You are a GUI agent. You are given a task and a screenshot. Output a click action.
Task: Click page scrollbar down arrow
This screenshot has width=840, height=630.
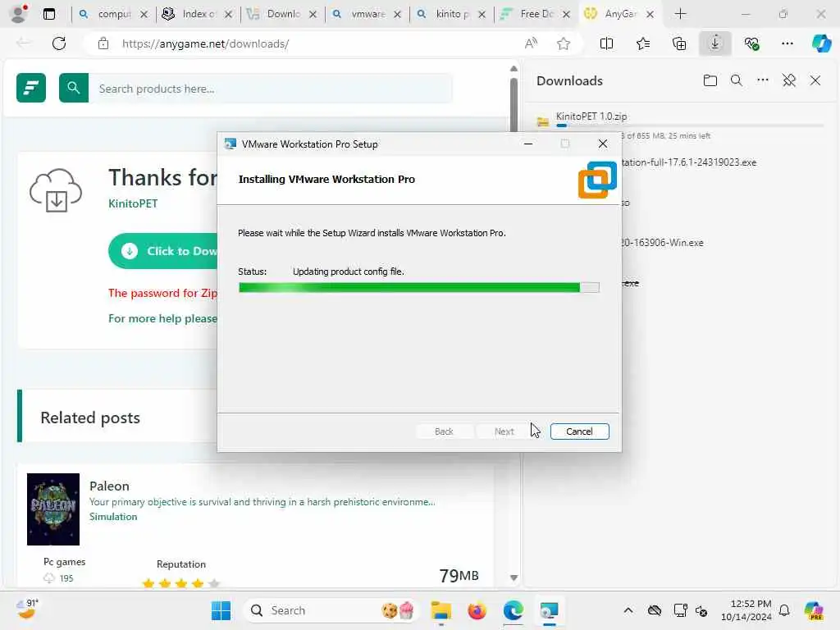(x=514, y=578)
